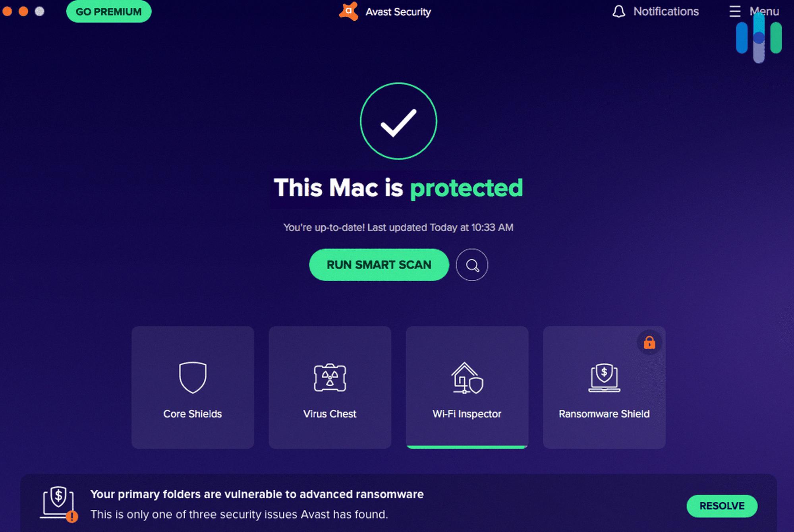Open the Menu
This screenshot has height=532, width=794.
pyautogui.click(x=755, y=11)
